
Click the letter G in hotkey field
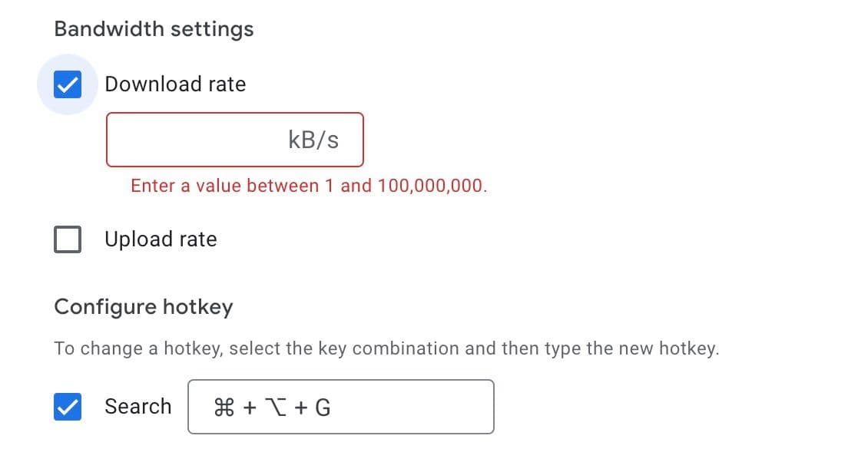[x=323, y=408]
